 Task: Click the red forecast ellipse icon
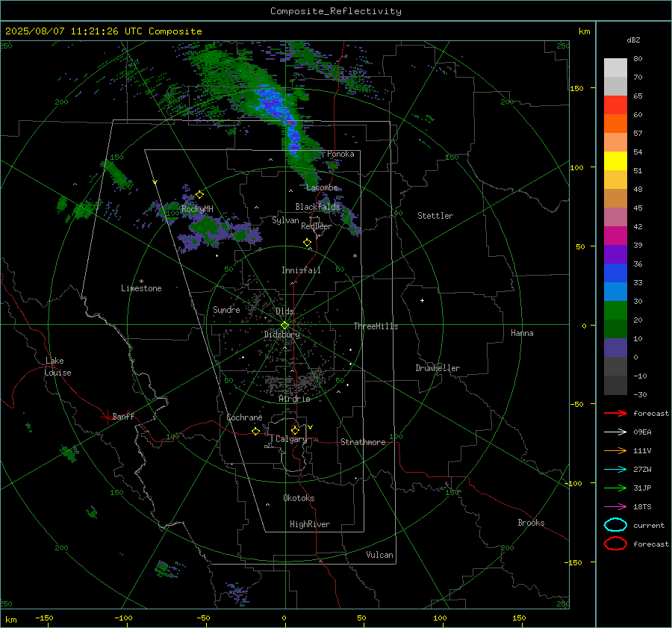(x=615, y=544)
